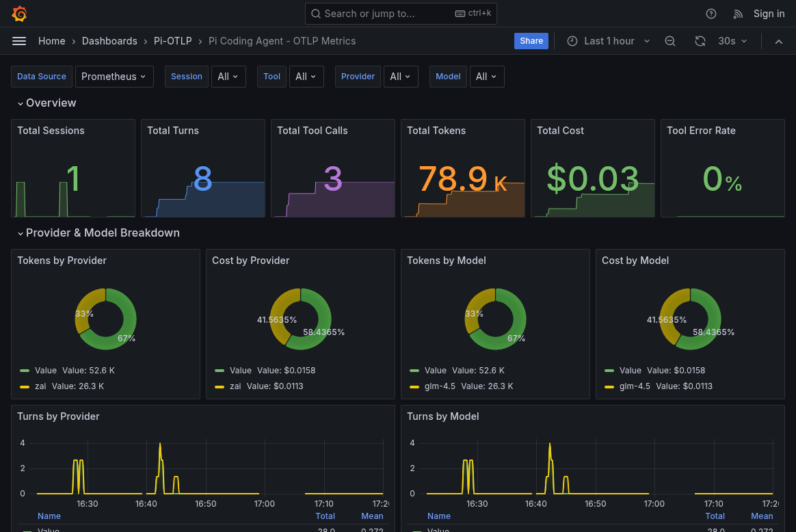
Task: Click the 78.9 K Total Tokens value
Action: 462,178
